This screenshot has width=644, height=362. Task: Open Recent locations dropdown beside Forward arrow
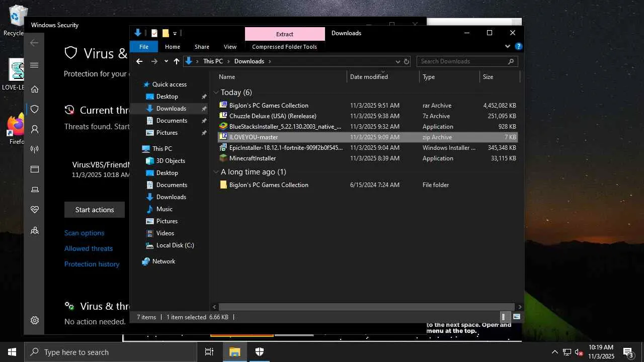pos(166,61)
